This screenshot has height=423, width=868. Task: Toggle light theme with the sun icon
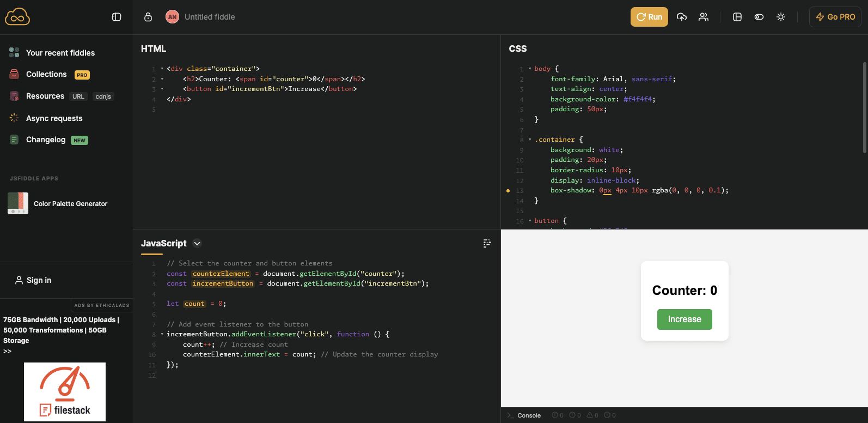[781, 17]
